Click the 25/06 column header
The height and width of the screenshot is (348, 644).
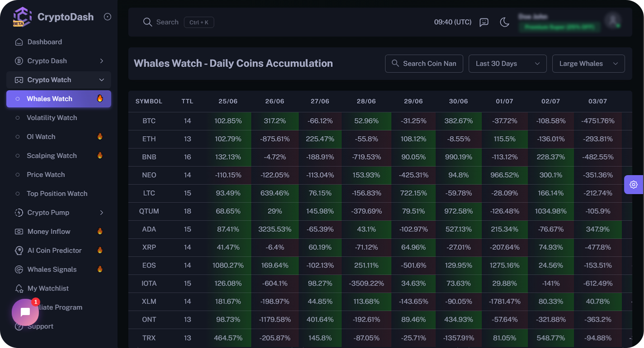click(228, 102)
